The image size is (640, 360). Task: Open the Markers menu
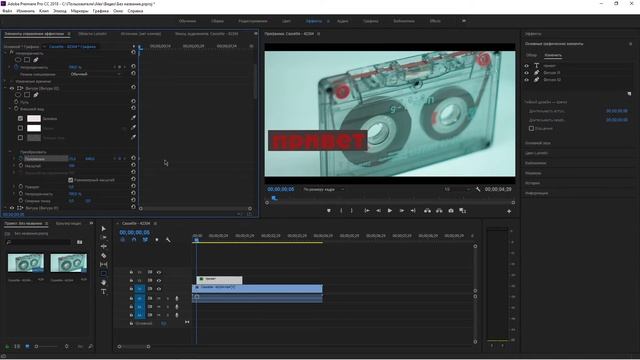tap(80, 11)
